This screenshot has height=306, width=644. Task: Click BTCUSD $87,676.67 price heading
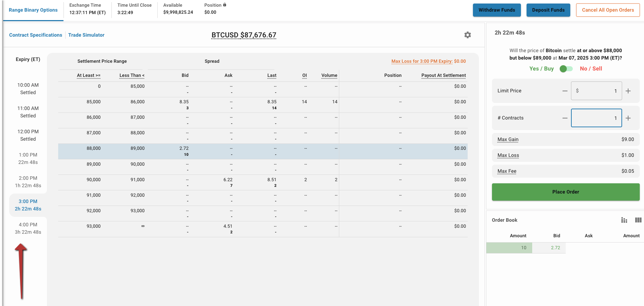pos(244,35)
